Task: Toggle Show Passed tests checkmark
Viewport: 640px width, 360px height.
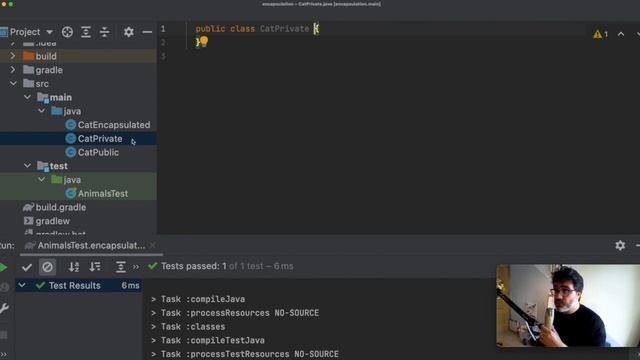Action: point(27,267)
